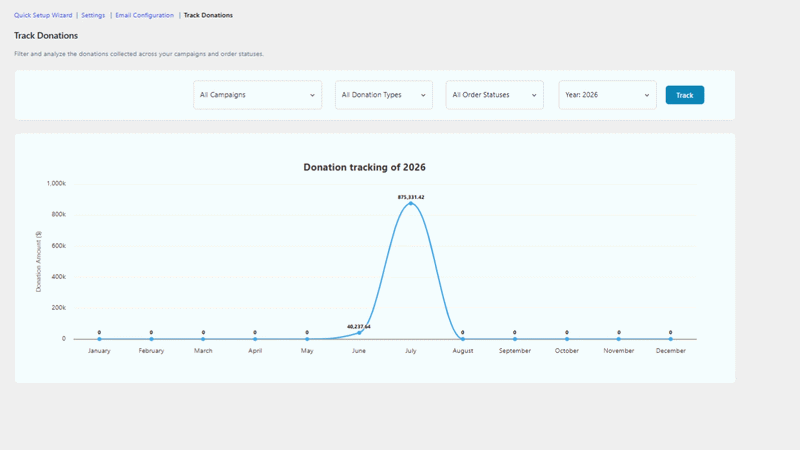This screenshot has width=800, height=450.
Task: Expand the All Donation Types dropdown
Action: coord(384,95)
